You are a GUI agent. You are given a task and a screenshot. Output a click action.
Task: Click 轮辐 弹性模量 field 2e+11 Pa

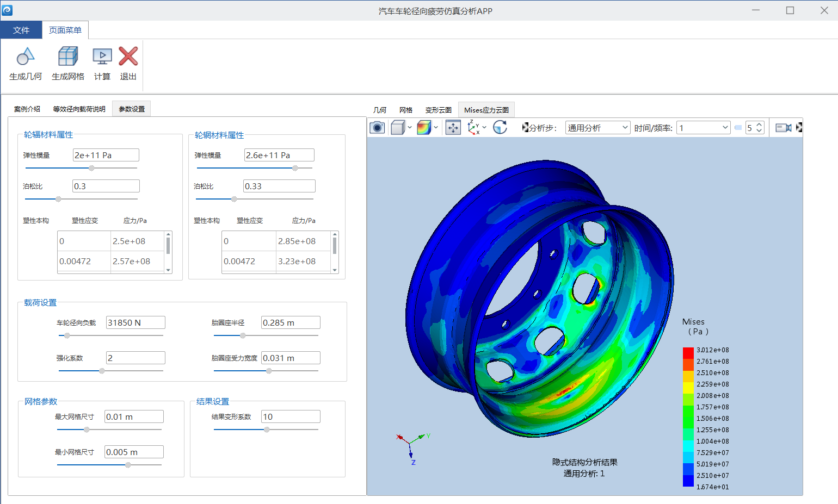106,155
